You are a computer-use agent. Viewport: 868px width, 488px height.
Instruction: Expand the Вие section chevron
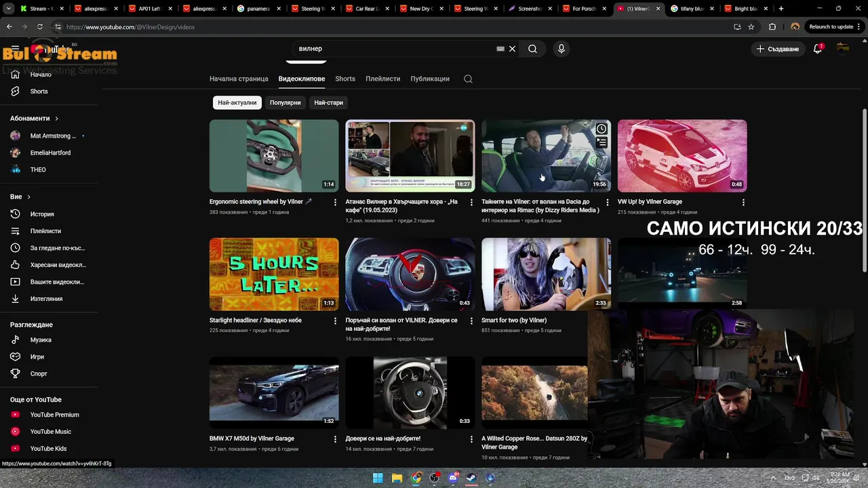tap(28, 197)
